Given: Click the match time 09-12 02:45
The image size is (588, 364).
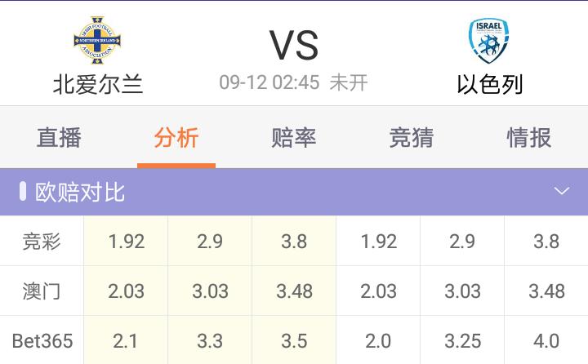Looking at the screenshot, I should 269,83.
